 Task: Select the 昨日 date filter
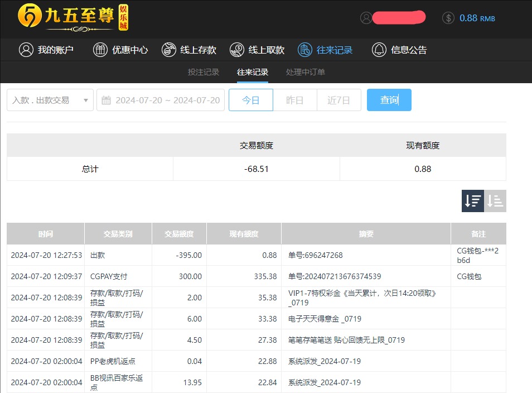point(294,100)
